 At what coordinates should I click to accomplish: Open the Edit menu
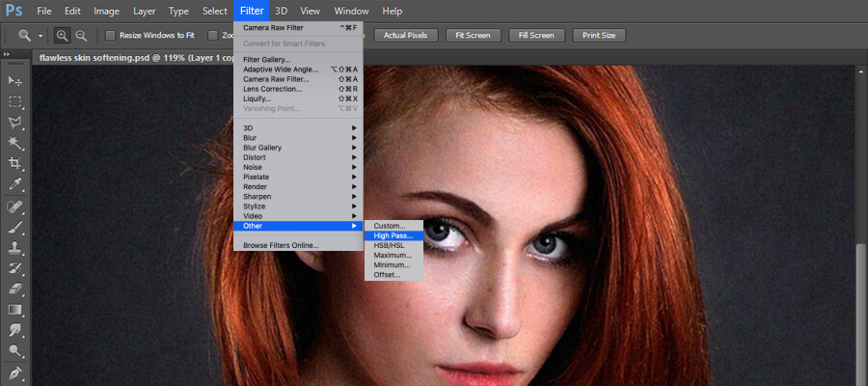pos(72,11)
